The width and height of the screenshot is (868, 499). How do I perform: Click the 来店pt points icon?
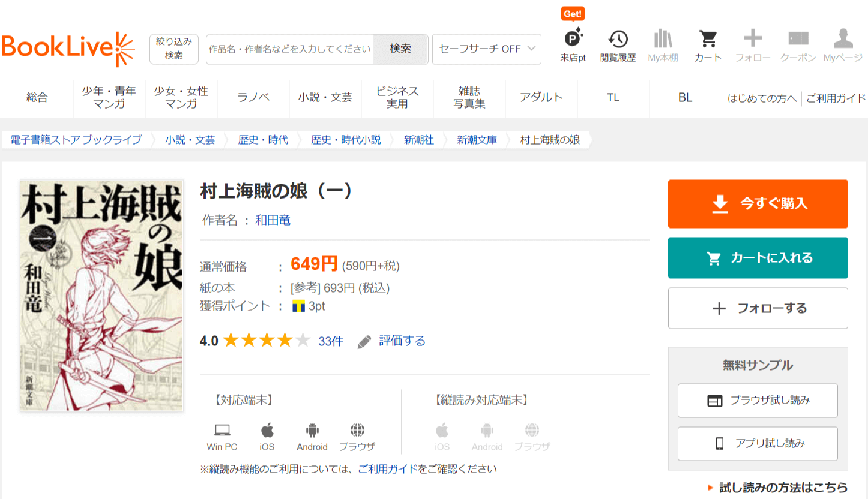(573, 40)
